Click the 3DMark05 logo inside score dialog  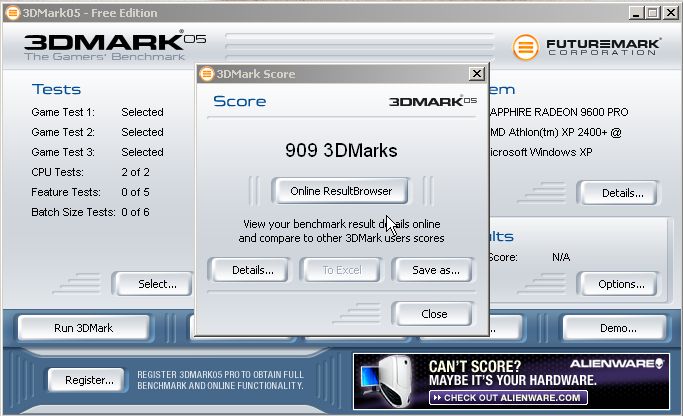click(433, 101)
